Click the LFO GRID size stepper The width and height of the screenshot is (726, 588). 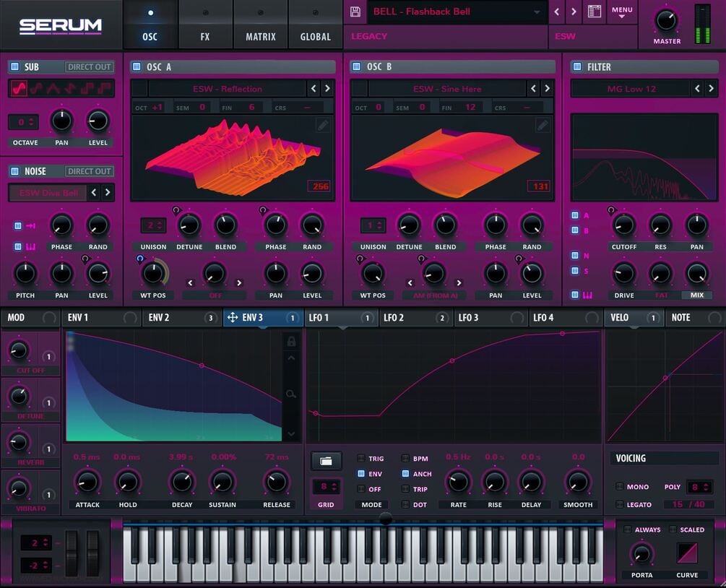327,487
